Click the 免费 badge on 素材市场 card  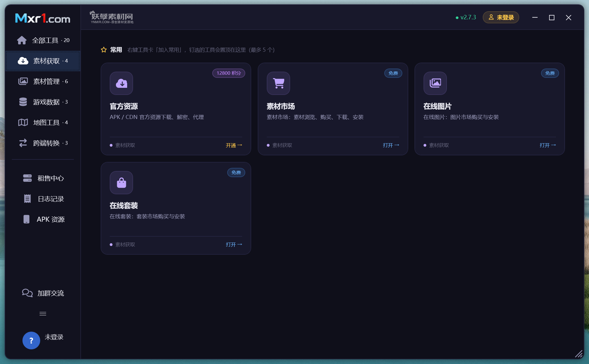393,73
